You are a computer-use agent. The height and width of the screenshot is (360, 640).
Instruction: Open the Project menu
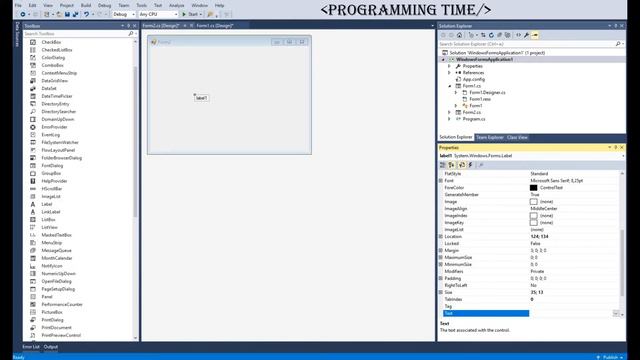pyautogui.click(x=67, y=5)
